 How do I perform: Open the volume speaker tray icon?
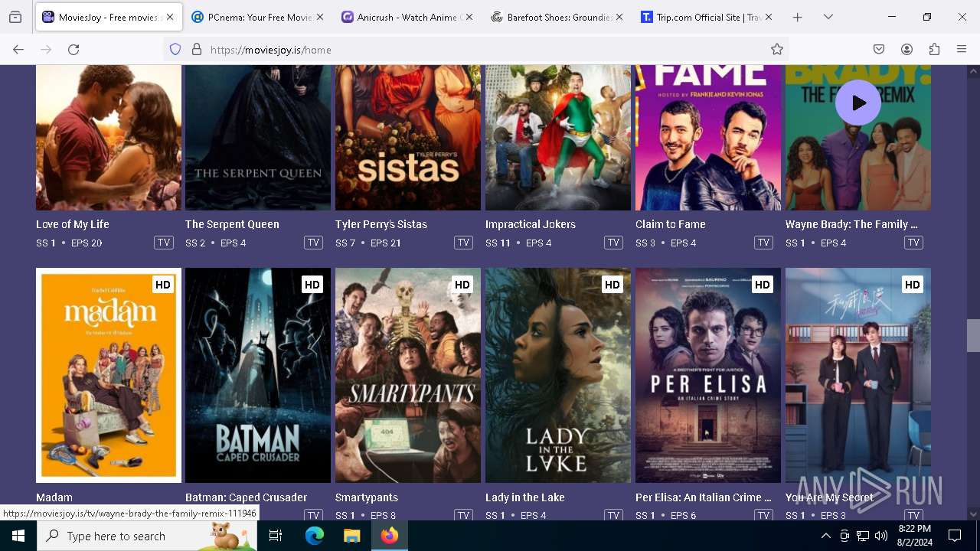[x=880, y=536]
